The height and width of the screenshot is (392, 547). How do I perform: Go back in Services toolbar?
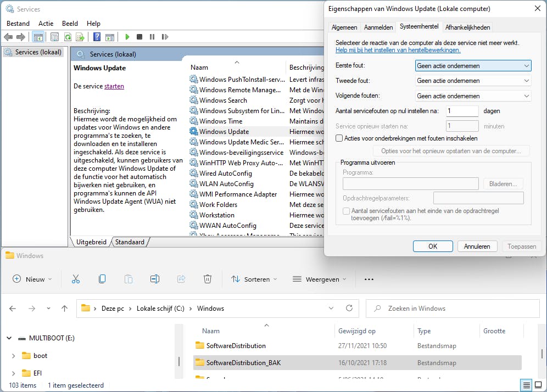(8, 37)
